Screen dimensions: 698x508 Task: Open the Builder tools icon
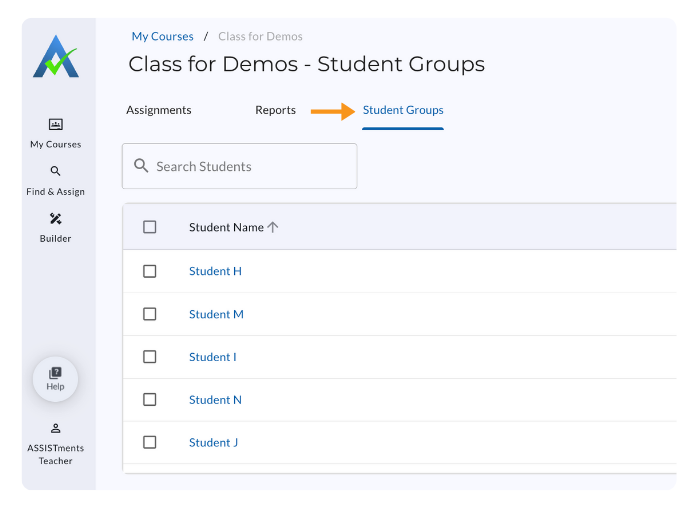[55, 219]
